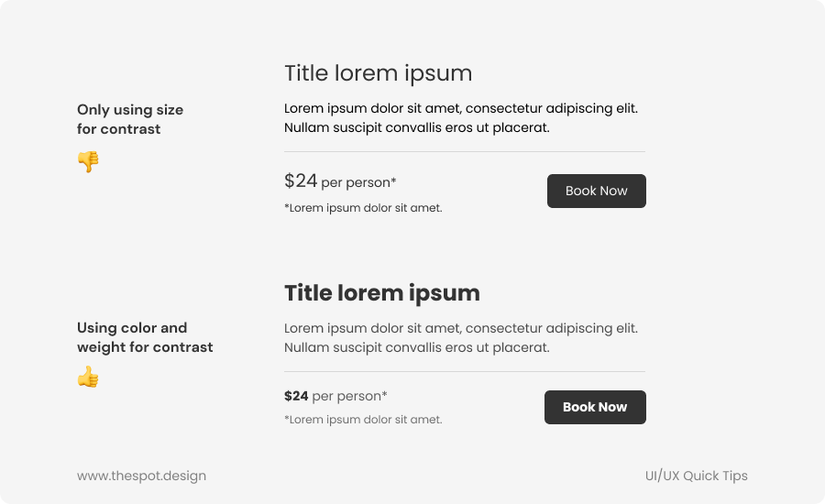This screenshot has width=825, height=504.
Task: Select the lower card's gray description paragraph
Action: (x=460, y=338)
